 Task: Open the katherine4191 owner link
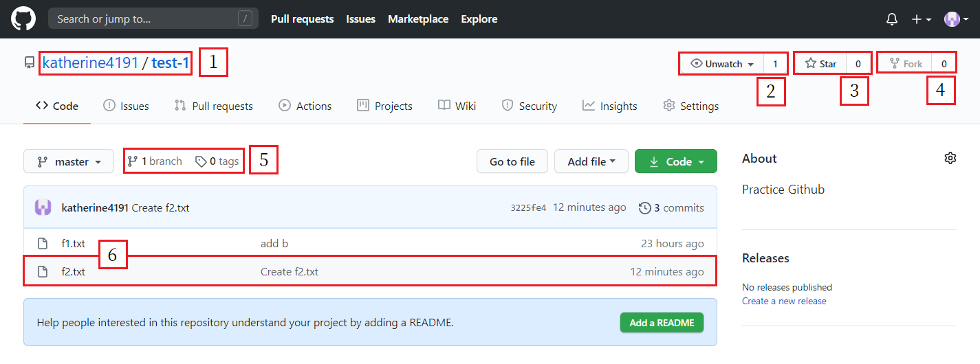click(x=90, y=63)
